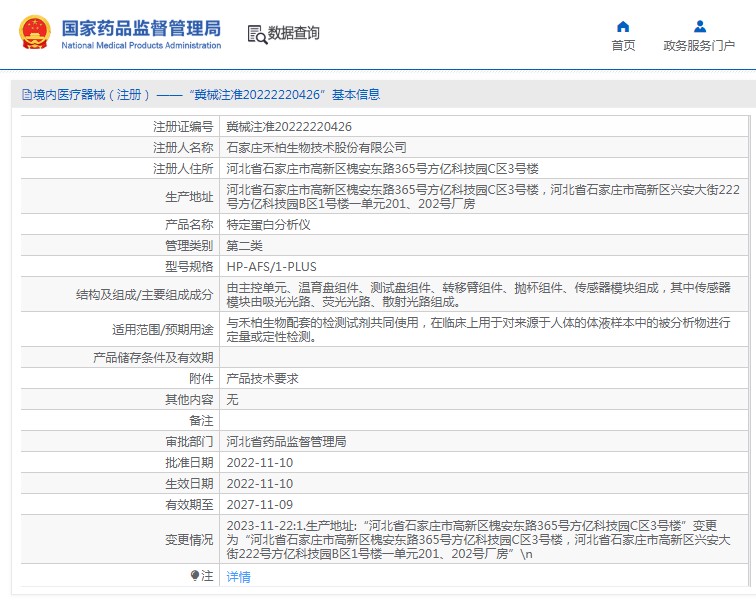
Task: Click approval department 河北省药品监督管理局
Action: click(286, 441)
